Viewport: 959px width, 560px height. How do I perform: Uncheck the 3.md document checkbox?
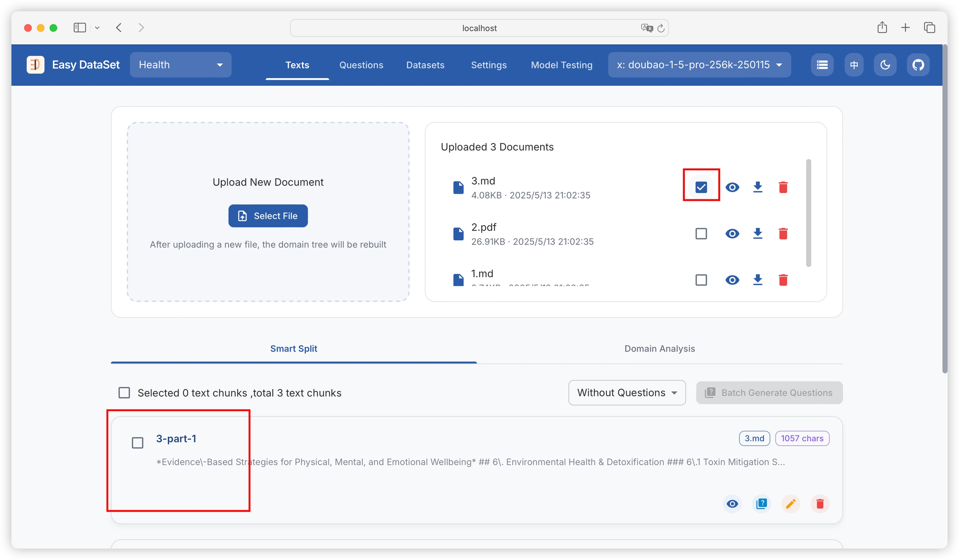tap(701, 187)
